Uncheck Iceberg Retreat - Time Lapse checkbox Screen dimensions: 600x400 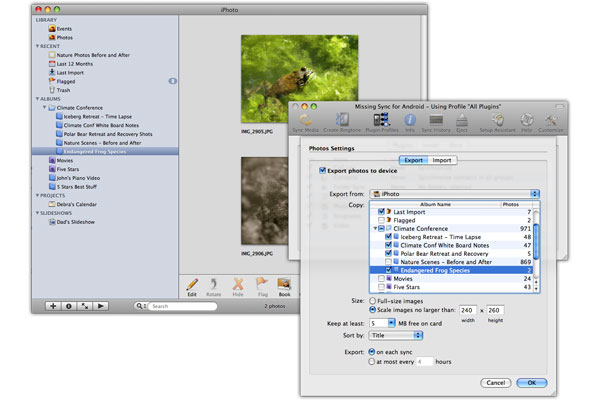tap(388, 237)
